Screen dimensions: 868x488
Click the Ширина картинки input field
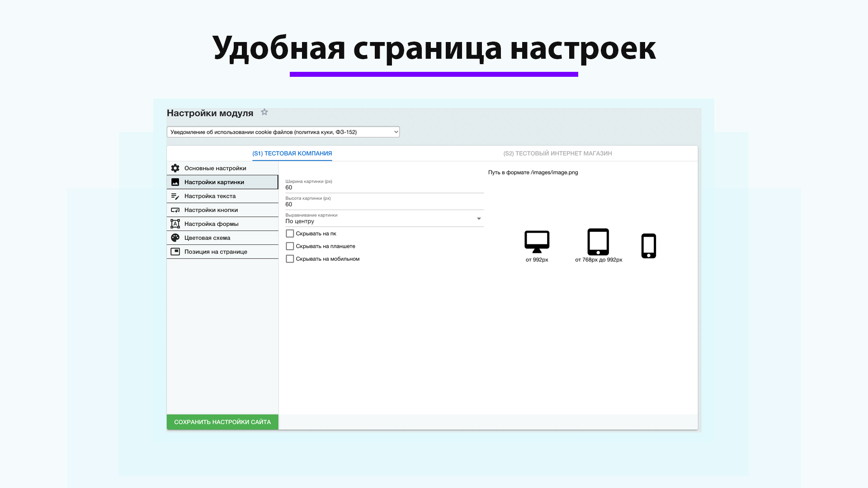coord(383,186)
